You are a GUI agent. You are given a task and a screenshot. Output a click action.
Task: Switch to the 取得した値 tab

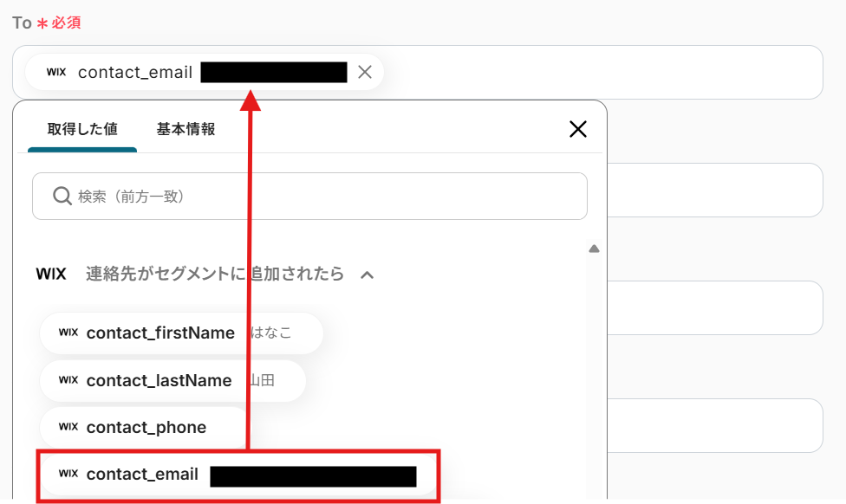pos(82,129)
